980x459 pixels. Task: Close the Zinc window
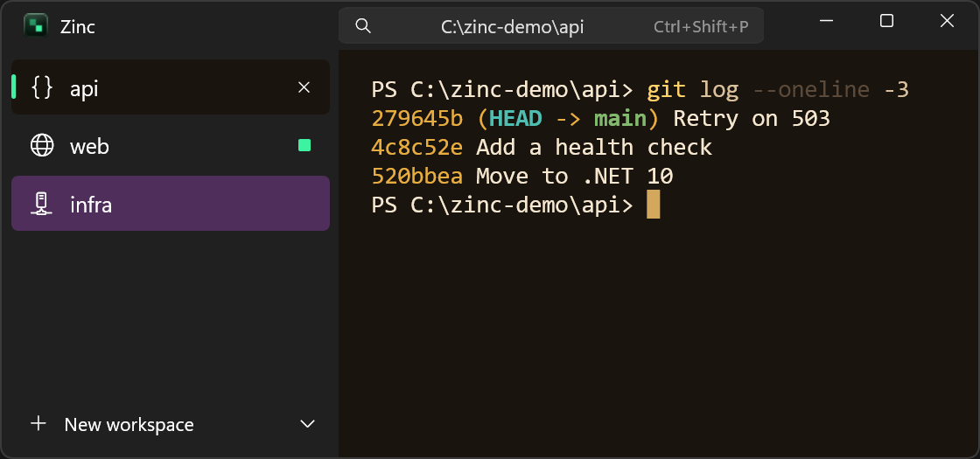tap(947, 21)
